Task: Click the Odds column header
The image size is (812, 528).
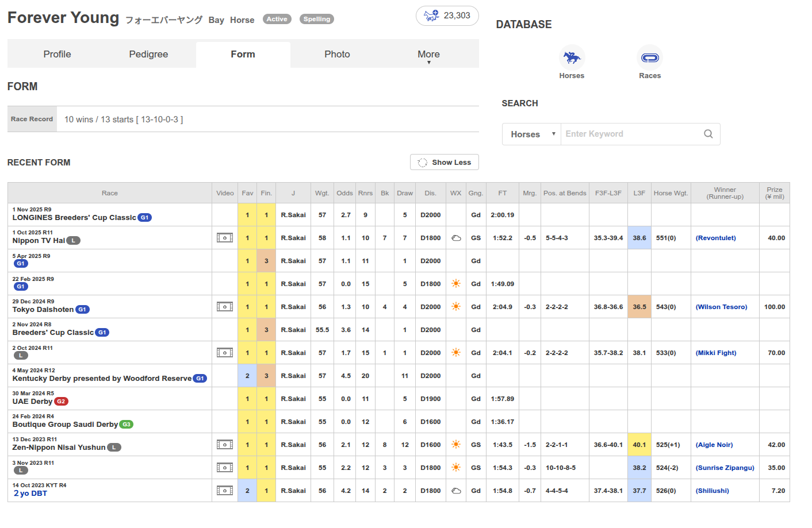Action: [x=345, y=193]
